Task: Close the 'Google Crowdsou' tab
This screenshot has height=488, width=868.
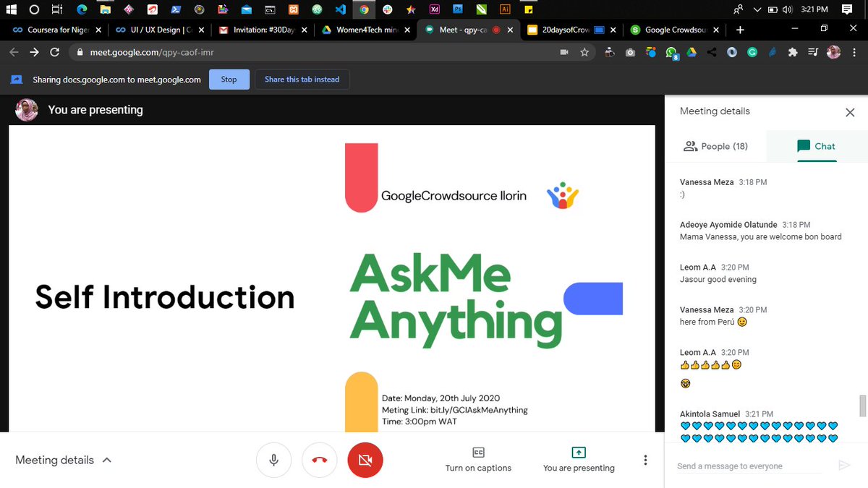Action: (x=716, y=30)
